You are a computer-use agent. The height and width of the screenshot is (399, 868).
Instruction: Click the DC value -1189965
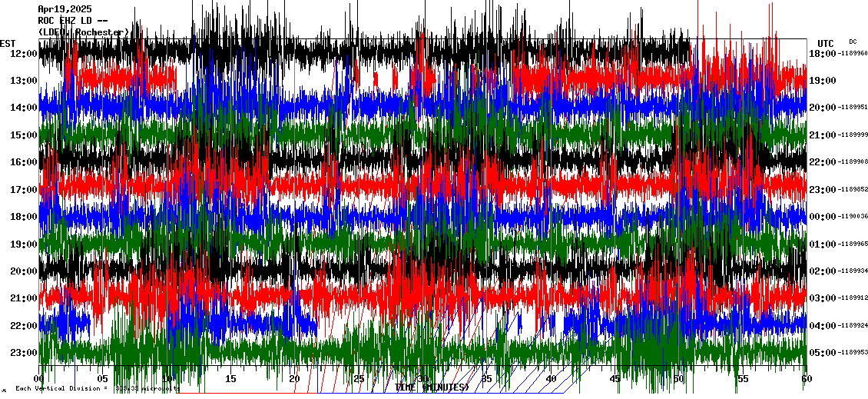[853, 244]
